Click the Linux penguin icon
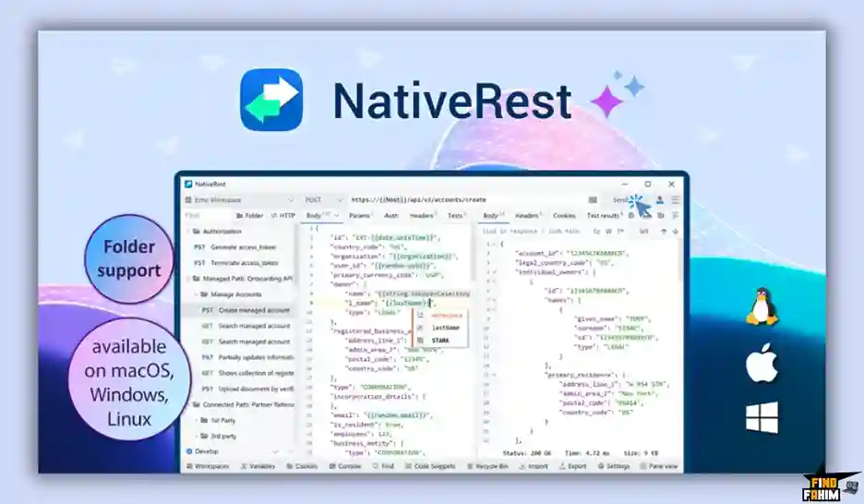This screenshot has height=504, width=864. coord(762,306)
